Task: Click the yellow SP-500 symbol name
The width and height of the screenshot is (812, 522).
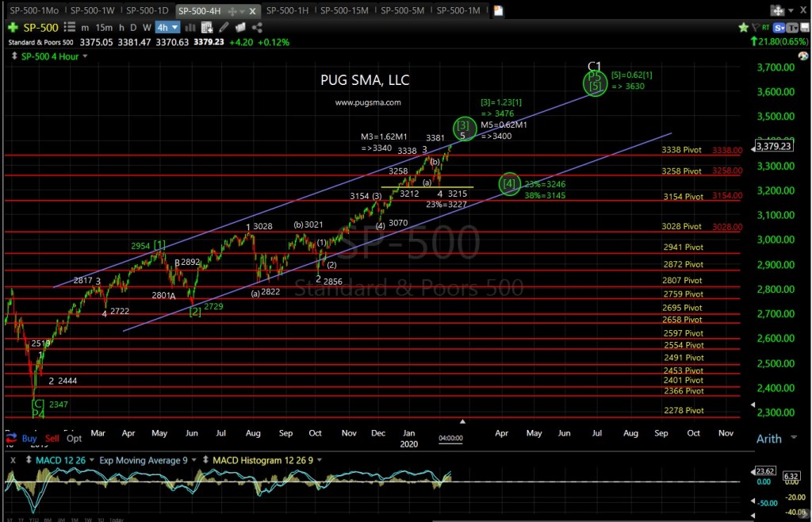Action: (x=41, y=28)
